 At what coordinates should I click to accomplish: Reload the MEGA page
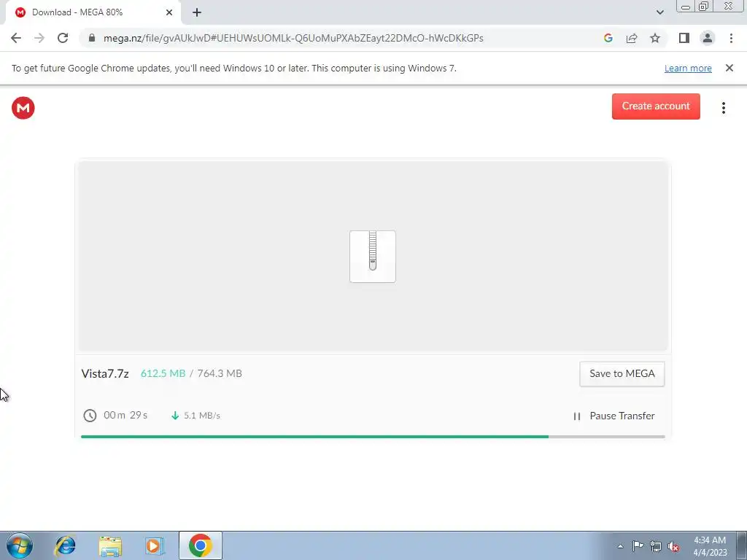(x=63, y=38)
